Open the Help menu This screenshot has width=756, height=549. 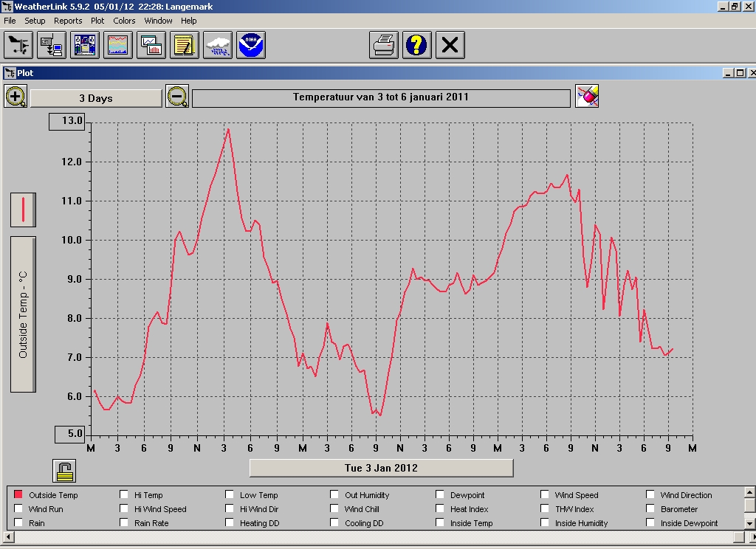point(188,21)
